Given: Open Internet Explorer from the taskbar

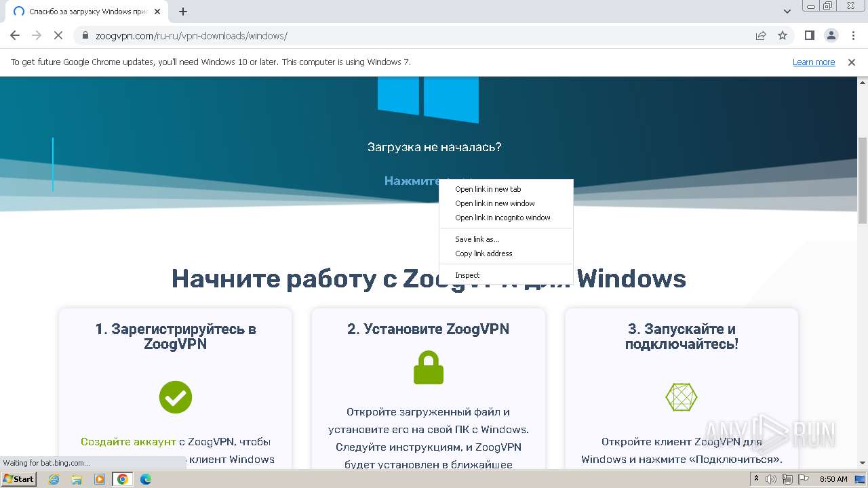Looking at the screenshot, I should [54, 479].
